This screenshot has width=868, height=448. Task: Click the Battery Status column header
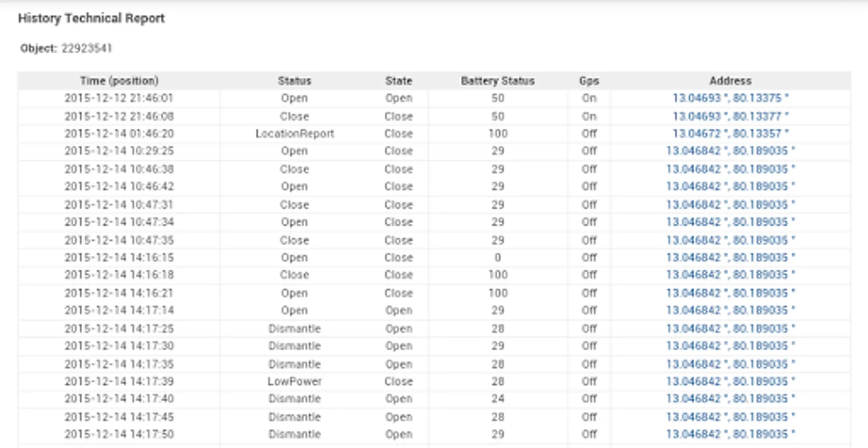497,81
